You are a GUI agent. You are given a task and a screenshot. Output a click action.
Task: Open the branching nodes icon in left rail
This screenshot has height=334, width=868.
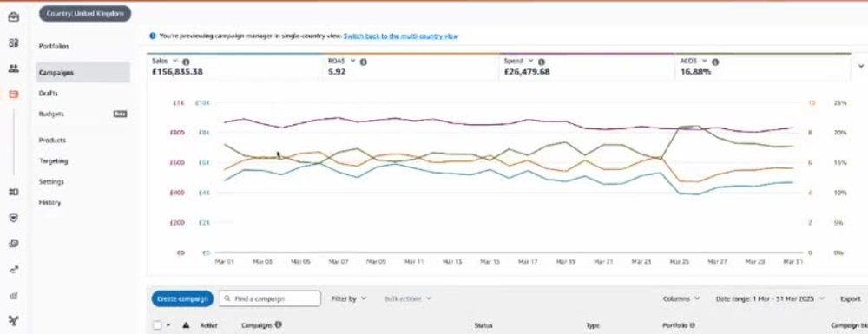[x=13, y=321]
